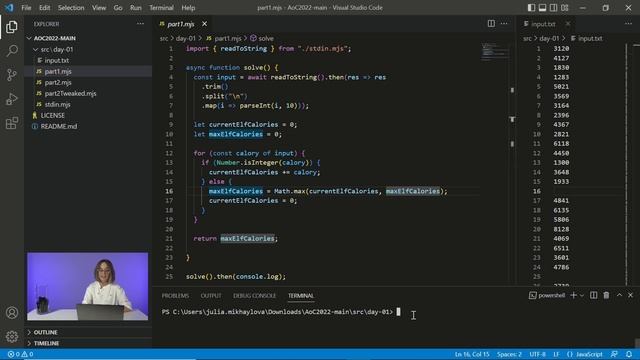
Task: Open the Edit menu
Action: tap(44, 8)
